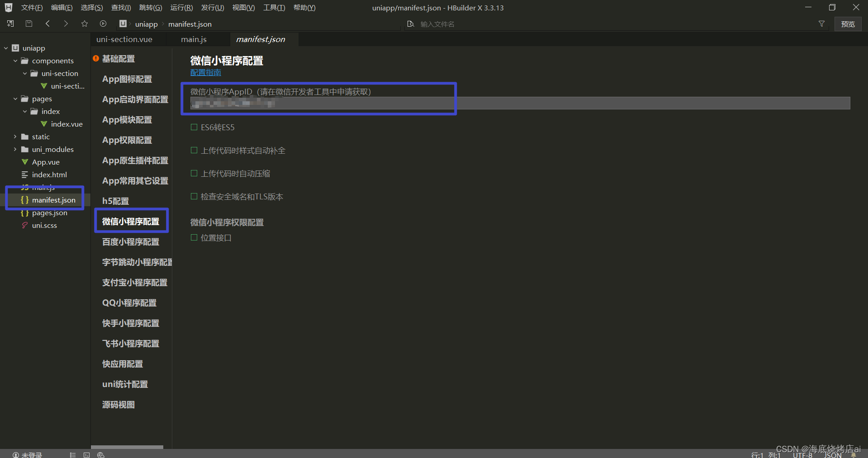Image resolution: width=868 pixels, height=458 pixels.
Task: Click the 预览 preview button
Action: tap(848, 24)
